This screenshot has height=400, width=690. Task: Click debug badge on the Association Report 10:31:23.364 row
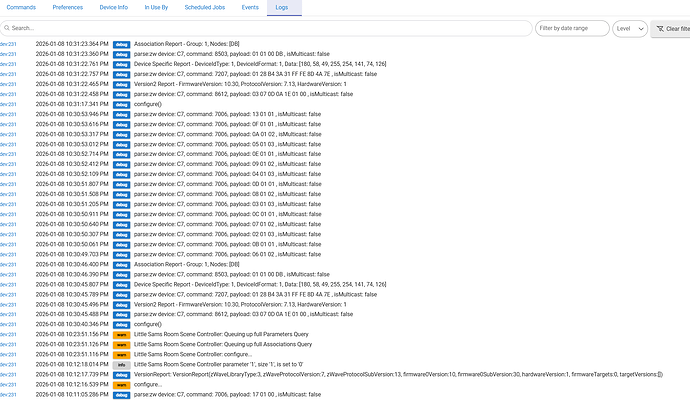121,45
